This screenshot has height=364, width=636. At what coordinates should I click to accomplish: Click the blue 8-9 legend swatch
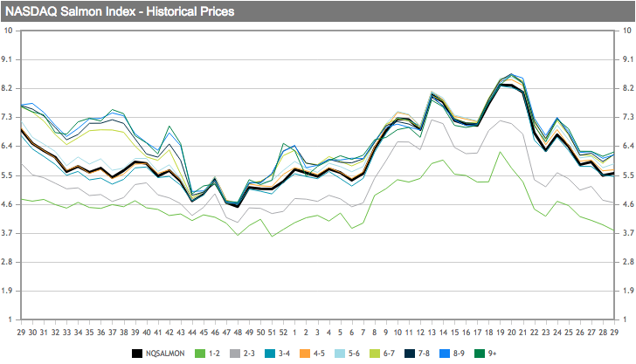click(445, 354)
